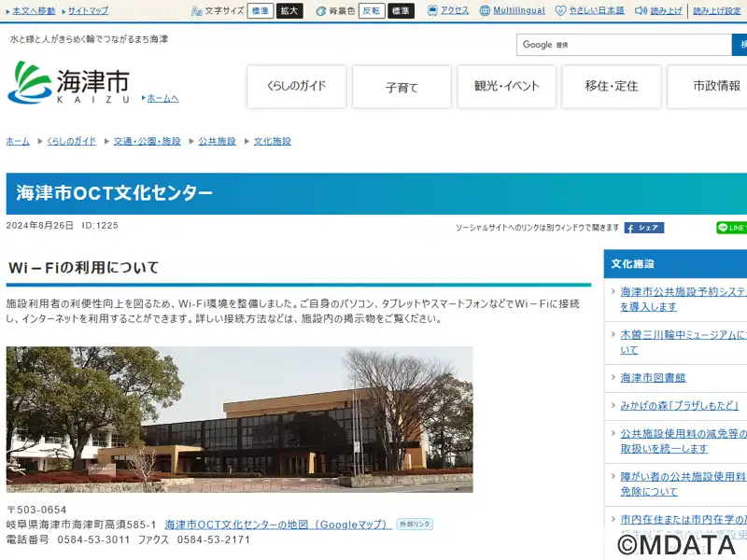Click the Multilingual globe icon
The height and width of the screenshot is (560, 747).
click(485, 10)
